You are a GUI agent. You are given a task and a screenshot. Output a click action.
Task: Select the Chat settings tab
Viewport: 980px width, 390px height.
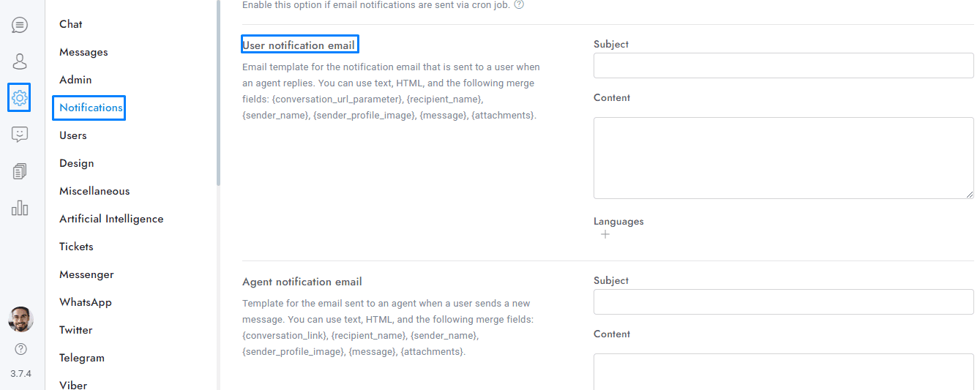[71, 24]
